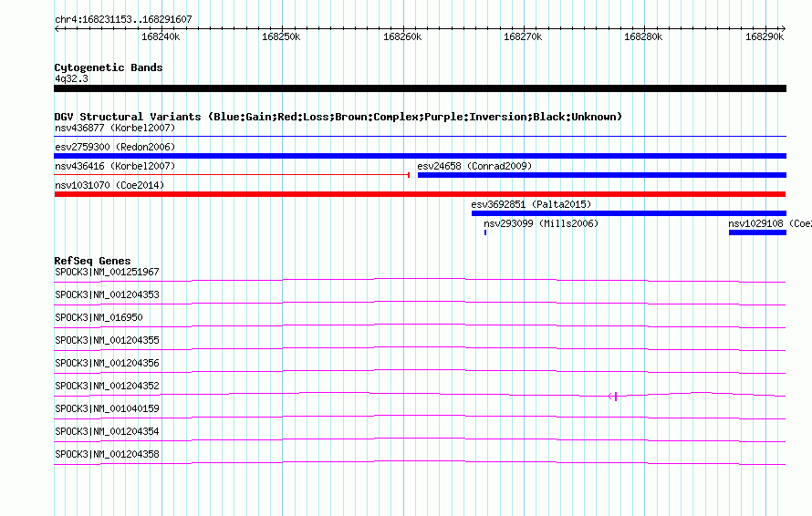Screen dimensions: 812x516
Task: Open the RefSeq Genes track heading
Action: (x=92, y=261)
